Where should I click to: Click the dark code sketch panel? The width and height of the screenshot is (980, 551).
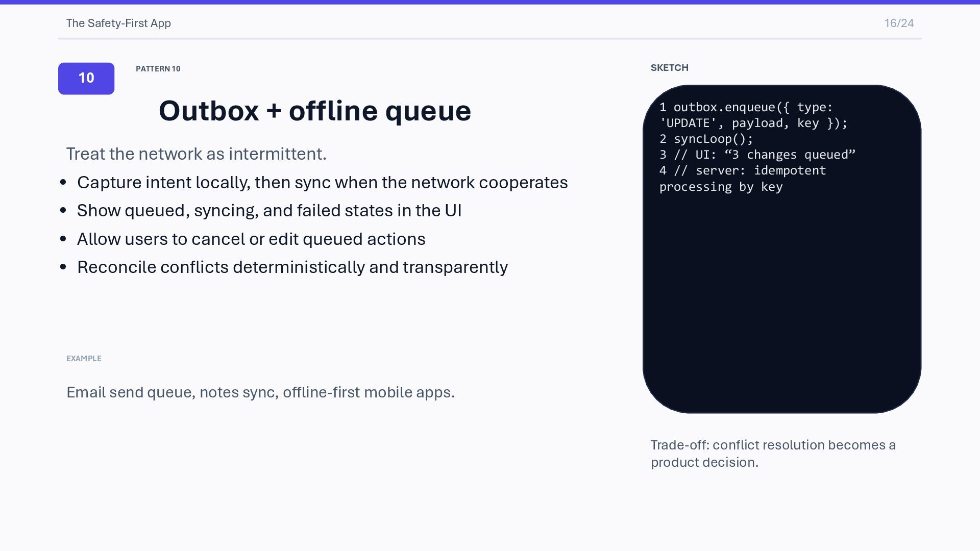(x=781, y=296)
